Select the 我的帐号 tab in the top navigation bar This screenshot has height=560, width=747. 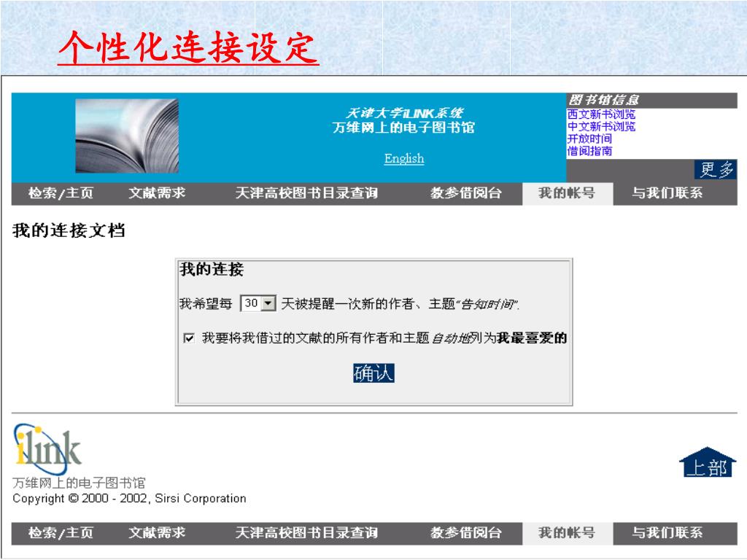568,193
